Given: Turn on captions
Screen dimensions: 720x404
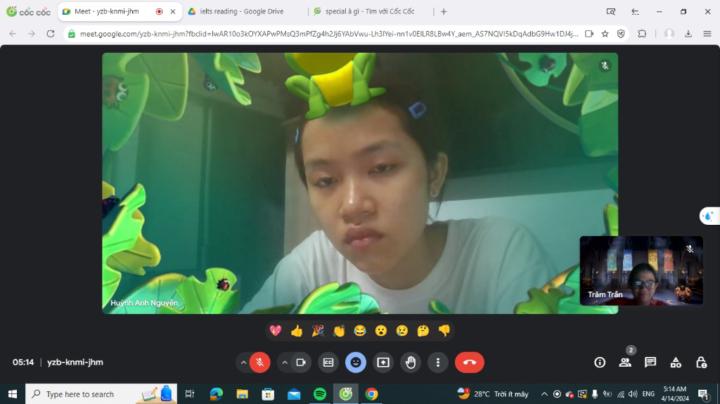Looking at the screenshot, I should coord(328,363).
